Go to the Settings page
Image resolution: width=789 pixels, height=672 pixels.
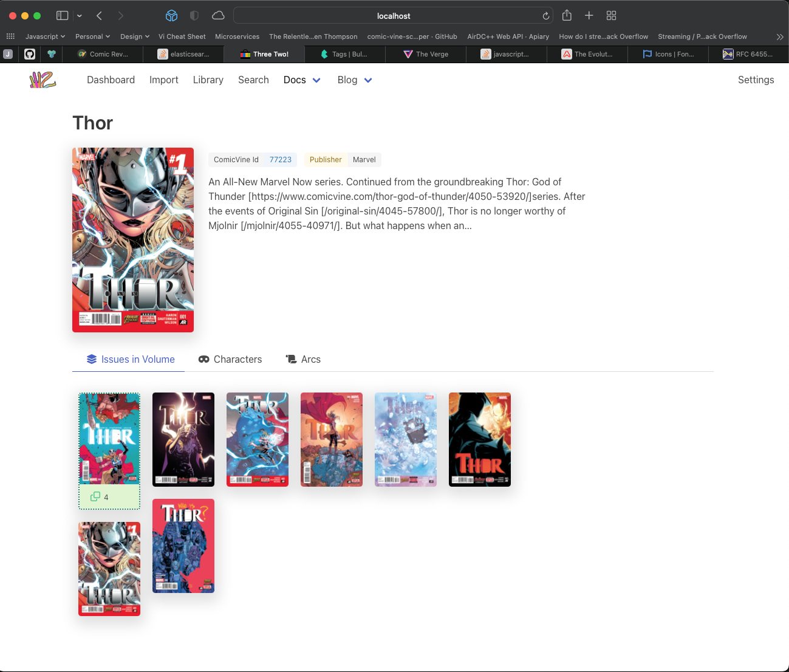(x=756, y=80)
